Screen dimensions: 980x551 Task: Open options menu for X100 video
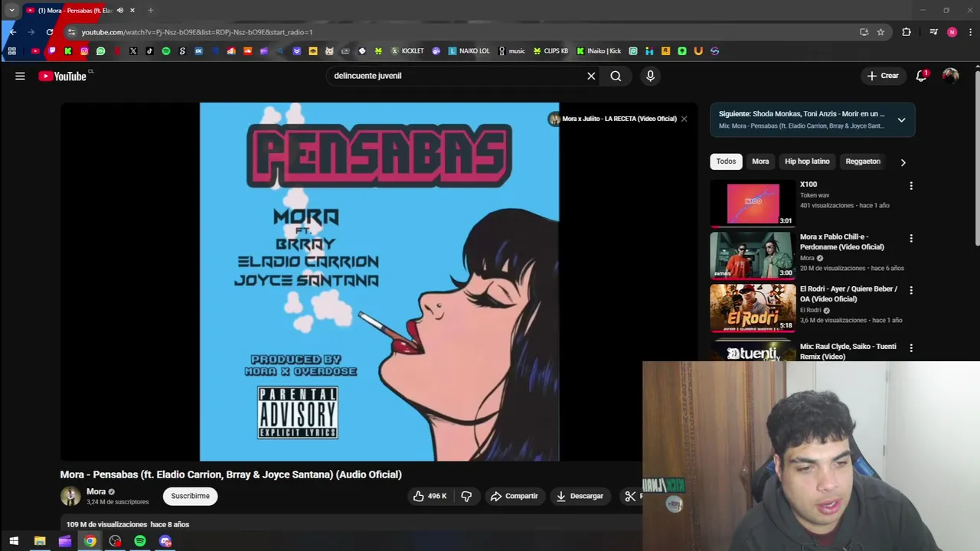[911, 186]
